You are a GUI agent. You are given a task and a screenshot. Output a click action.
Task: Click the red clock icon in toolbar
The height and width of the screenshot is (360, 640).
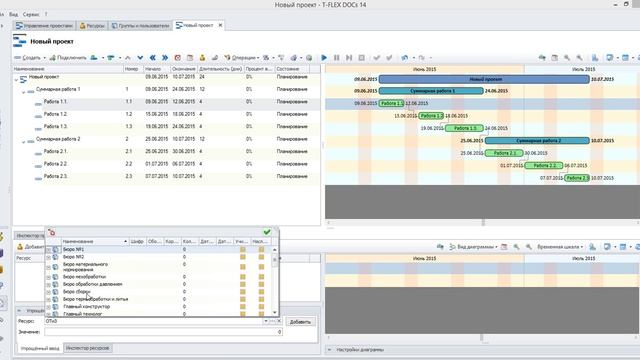[178, 58]
